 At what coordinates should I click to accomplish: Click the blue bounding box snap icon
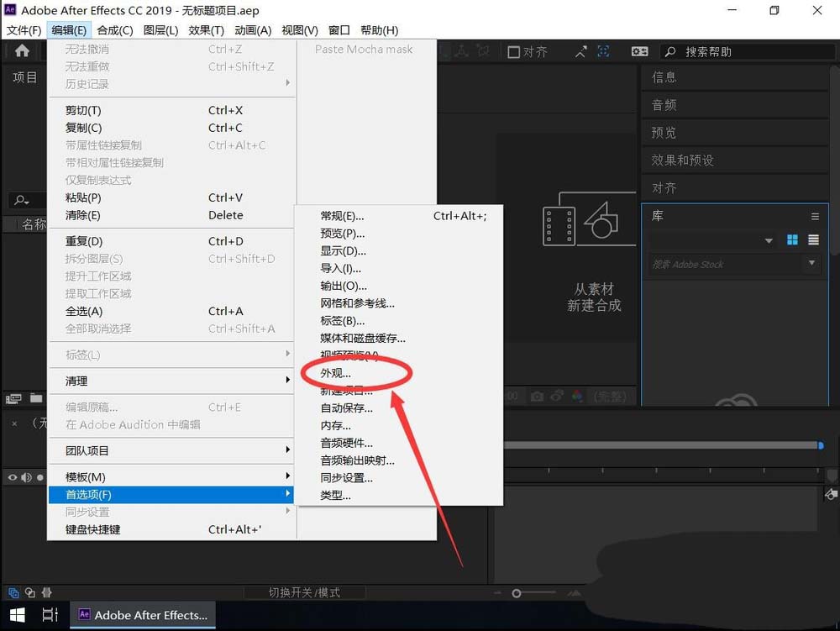[604, 51]
